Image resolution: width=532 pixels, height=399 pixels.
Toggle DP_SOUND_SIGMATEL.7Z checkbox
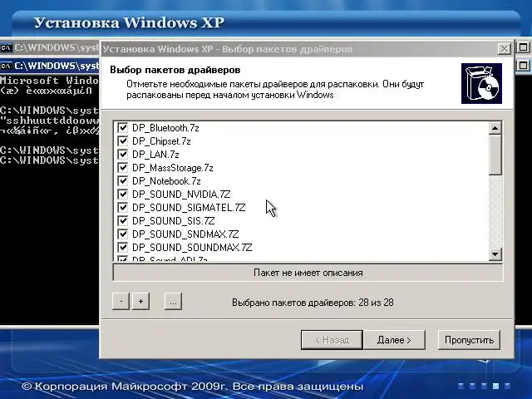coord(122,207)
